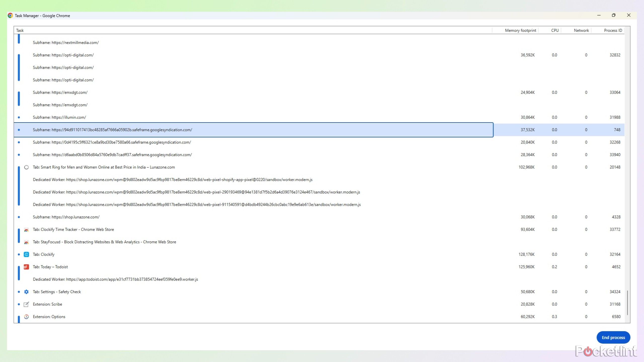Sort by CPU column header
Viewport: 644px width, 362px height.
click(x=555, y=30)
